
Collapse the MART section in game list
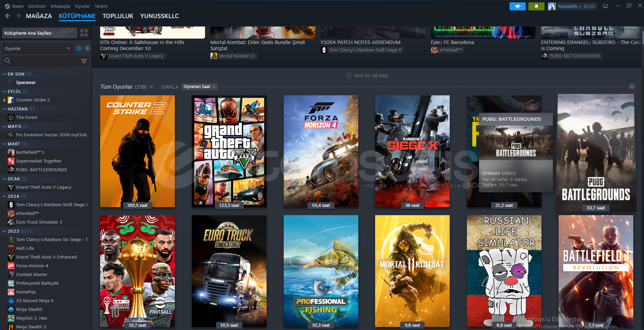4,144
